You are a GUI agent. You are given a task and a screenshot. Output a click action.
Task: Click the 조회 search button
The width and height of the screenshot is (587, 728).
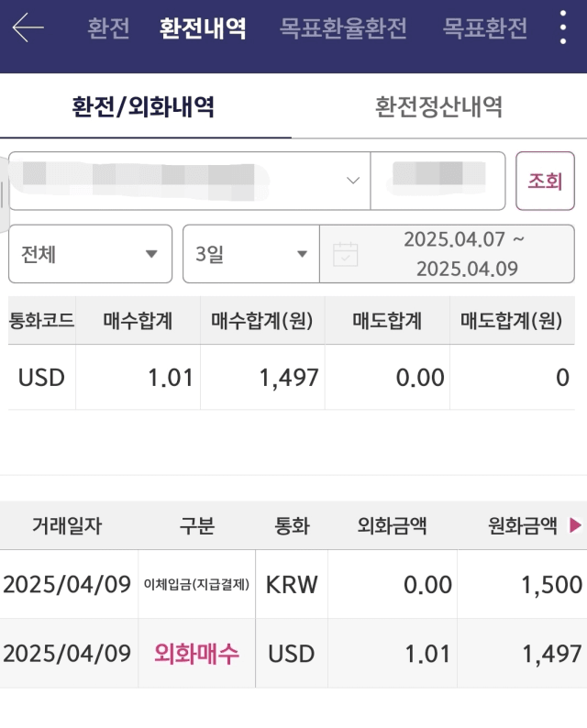click(545, 181)
